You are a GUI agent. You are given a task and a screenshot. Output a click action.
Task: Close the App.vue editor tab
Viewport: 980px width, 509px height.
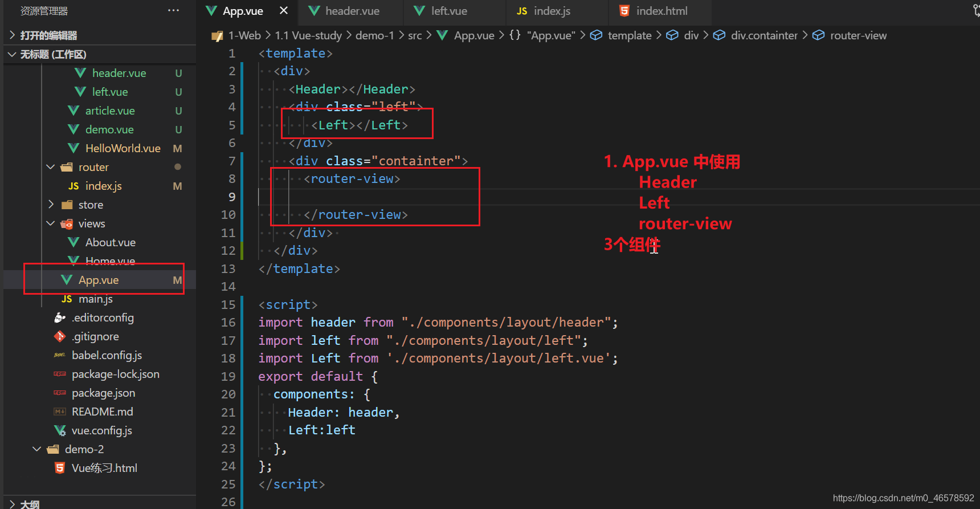[x=284, y=11]
